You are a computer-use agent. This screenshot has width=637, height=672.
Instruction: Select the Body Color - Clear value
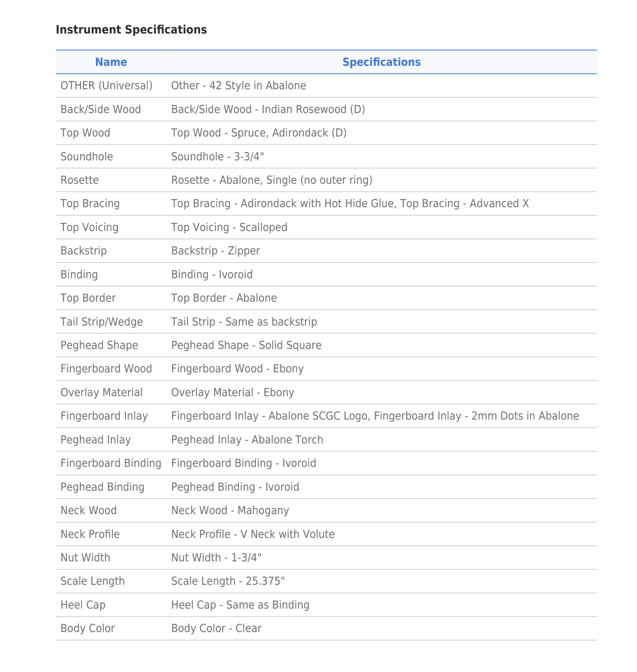[216, 628]
